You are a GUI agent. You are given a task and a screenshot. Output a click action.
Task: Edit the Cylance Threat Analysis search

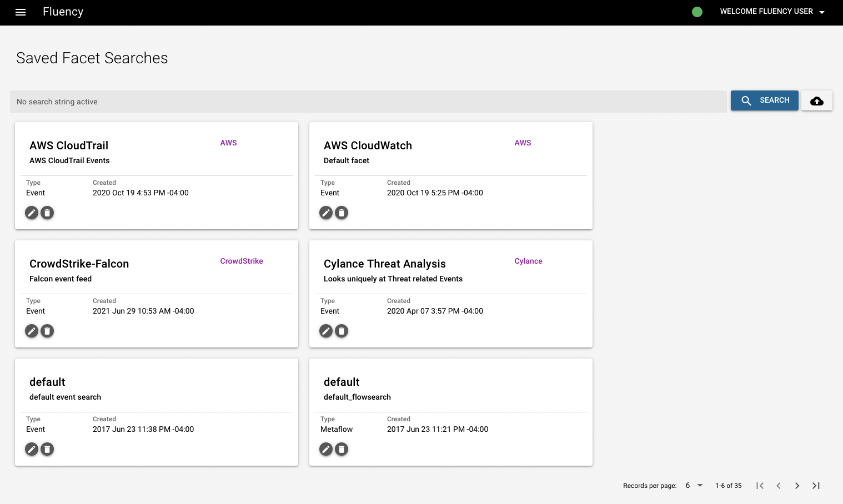[326, 331]
